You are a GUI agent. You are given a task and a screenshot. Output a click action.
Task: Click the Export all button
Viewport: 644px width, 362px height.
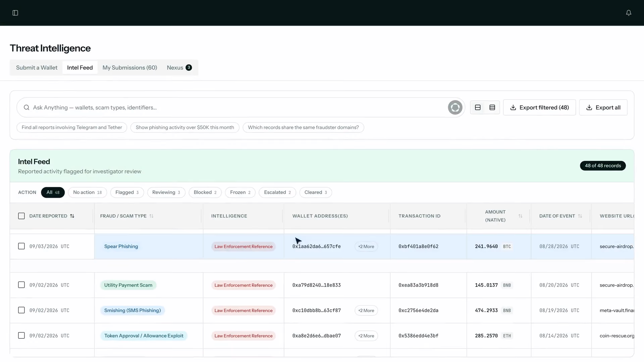coord(603,108)
